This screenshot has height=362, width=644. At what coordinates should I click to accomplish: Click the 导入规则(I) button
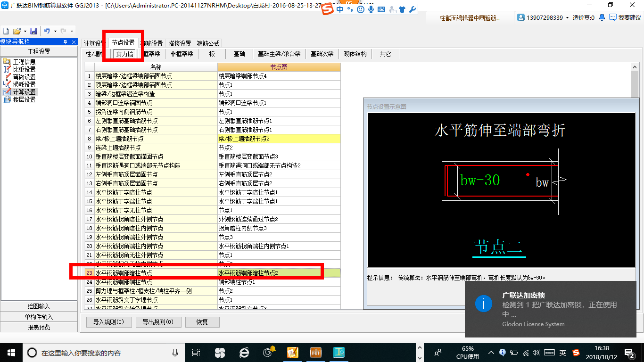108,322
